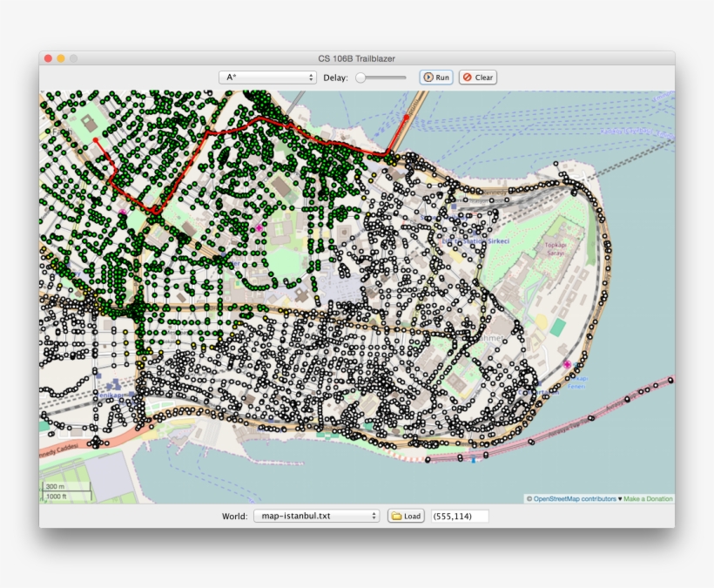Viewport: 714px width, 588px height.
Task: Click a yellow frontier node on the map
Action: [125, 331]
